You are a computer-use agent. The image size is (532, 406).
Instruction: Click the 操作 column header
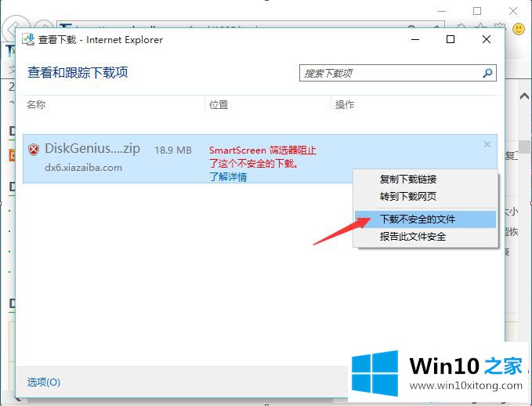coord(345,104)
